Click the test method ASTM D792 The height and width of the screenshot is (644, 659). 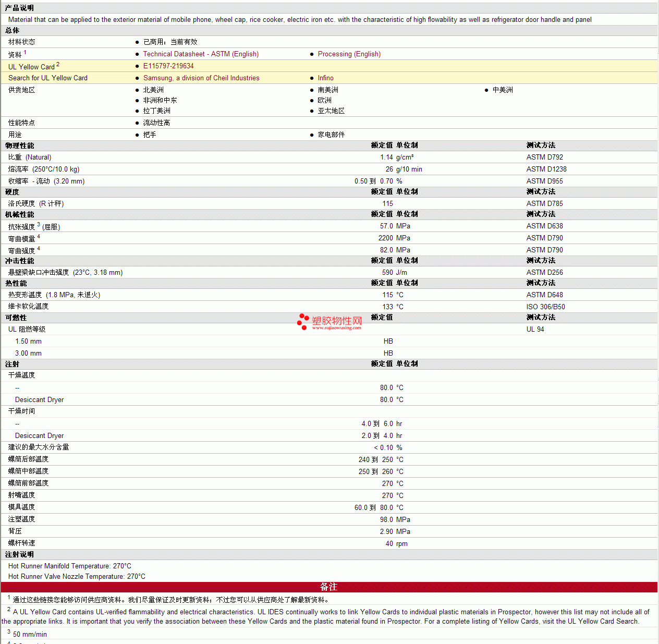pos(545,157)
